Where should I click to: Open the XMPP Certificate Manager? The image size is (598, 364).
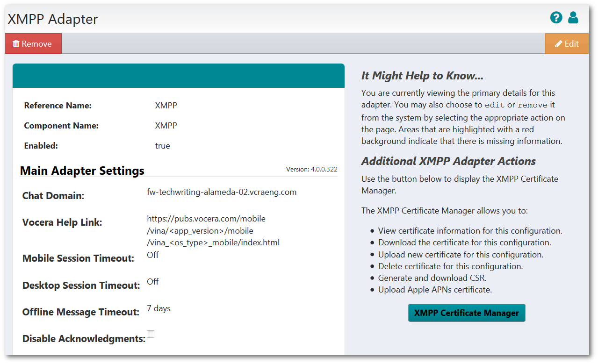467,313
